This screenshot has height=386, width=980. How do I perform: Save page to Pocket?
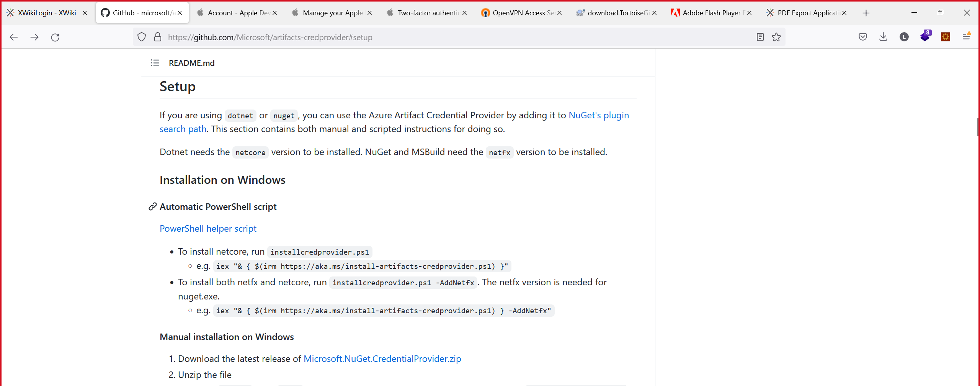tap(863, 37)
